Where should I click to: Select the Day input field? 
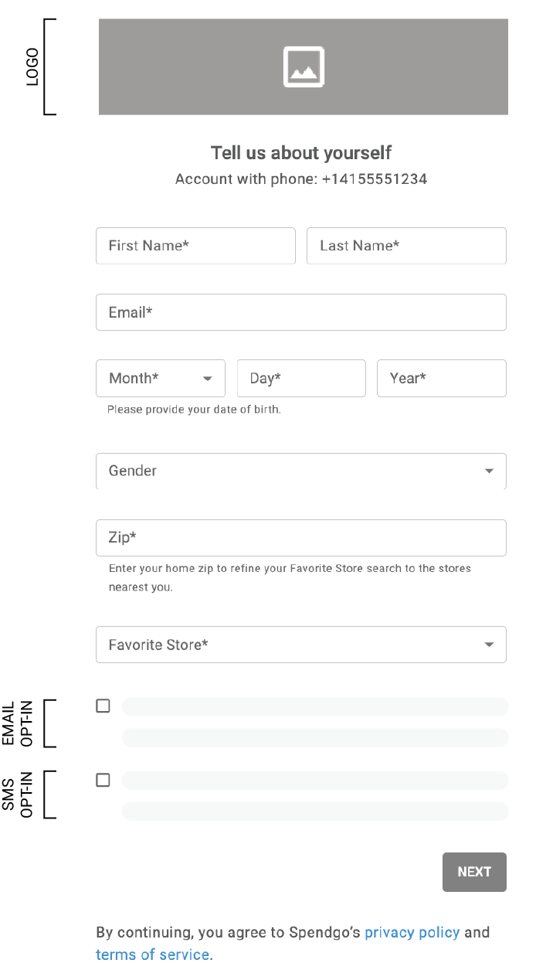[301, 378]
